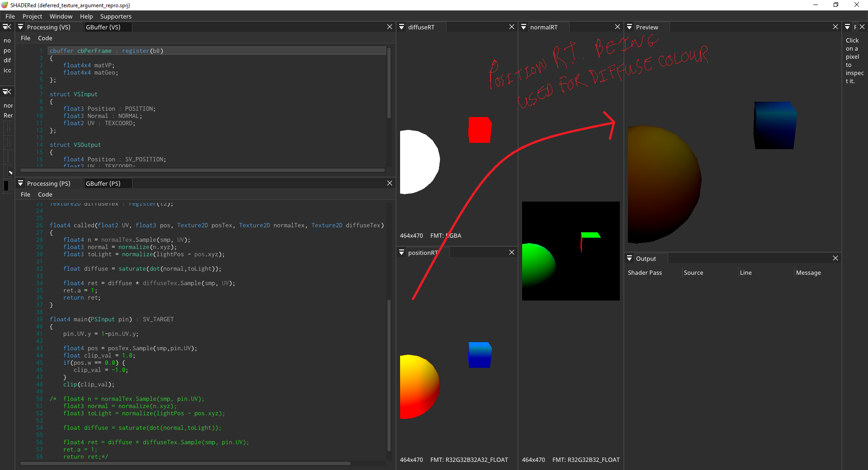Screen dimensions: 868x470
Task: Click 'float4 main(PSInput pin)' code line
Action: (111, 320)
